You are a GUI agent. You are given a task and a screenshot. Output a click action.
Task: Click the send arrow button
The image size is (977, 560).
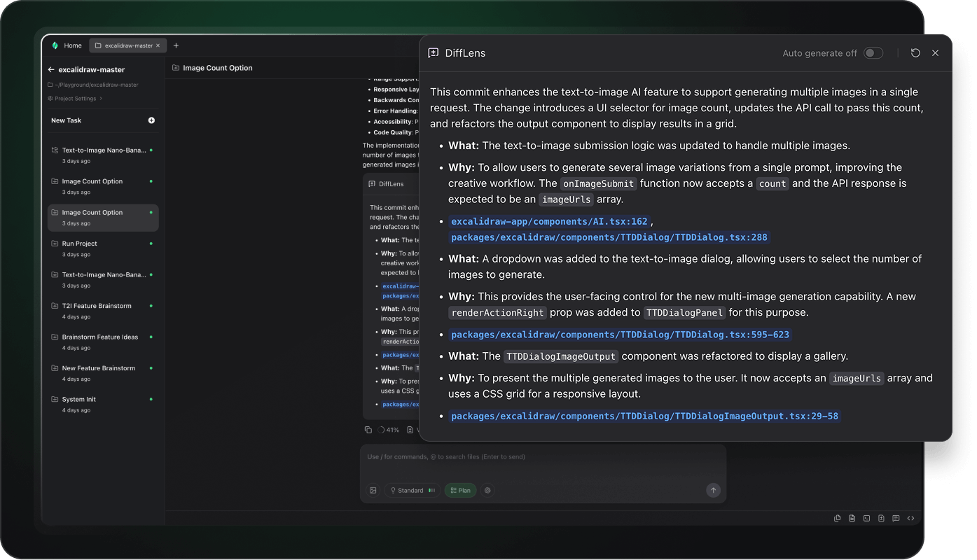click(713, 491)
